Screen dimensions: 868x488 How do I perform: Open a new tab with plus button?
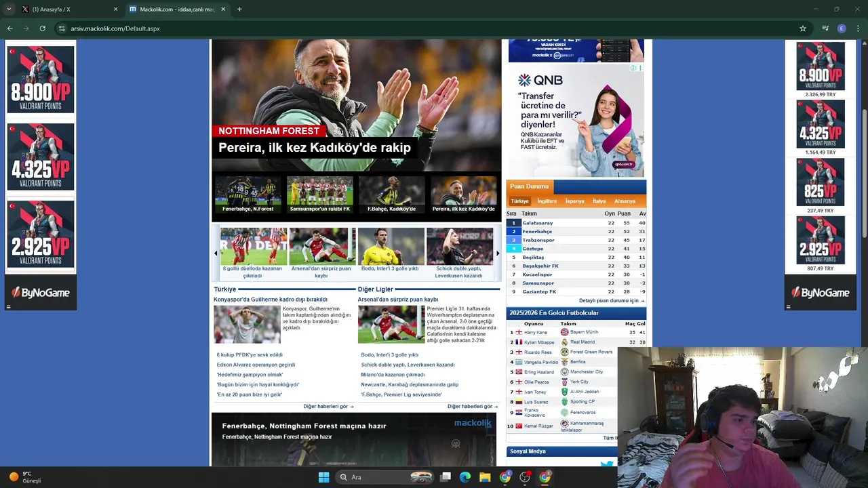(239, 9)
